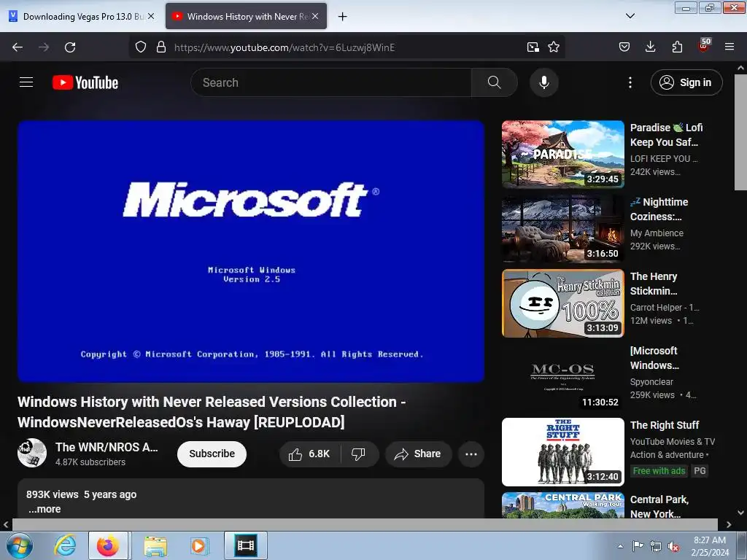Open the MC-OS 11:30:52 thumbnail
747x560 pixels.
[562, 378]
